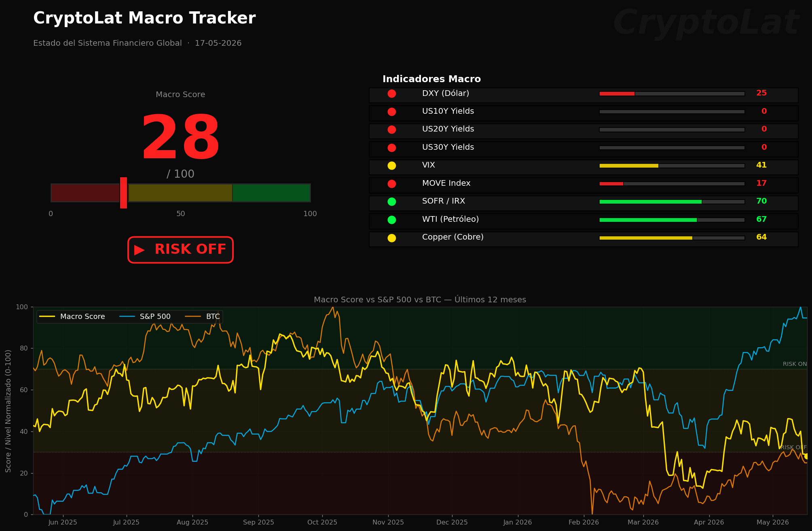The image size is (812, 531).
Task: Select the date 17-05-2026 in the subtitle
Action: click(218, 43)
